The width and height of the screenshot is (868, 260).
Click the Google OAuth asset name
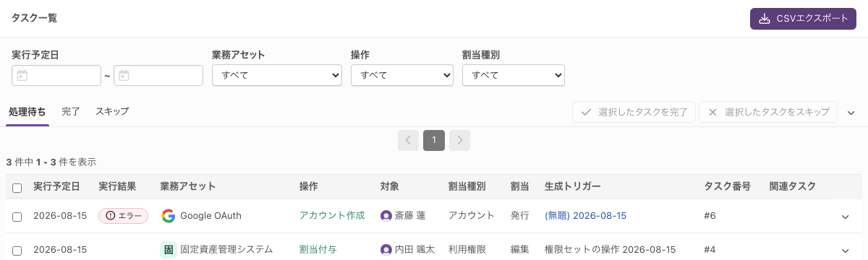click(x=211, y=216)
